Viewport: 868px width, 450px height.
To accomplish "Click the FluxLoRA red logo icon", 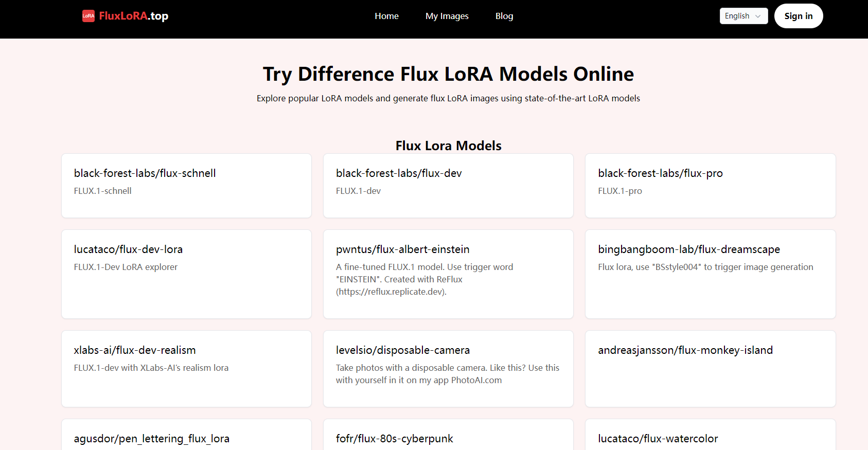I will coord(88,16).
